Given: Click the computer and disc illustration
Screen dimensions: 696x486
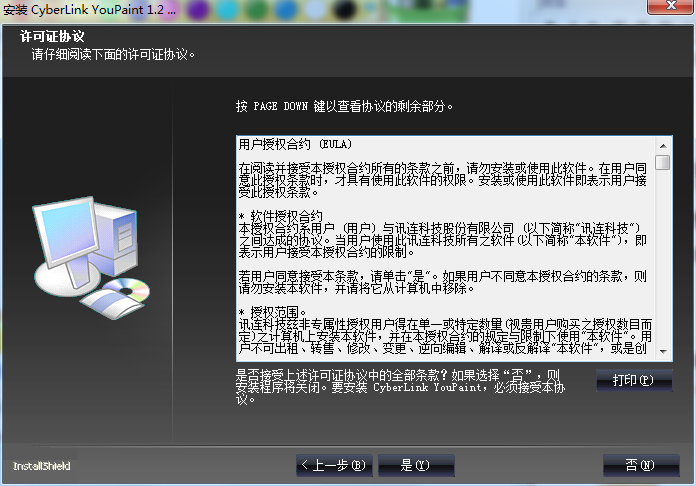Looking at the screenshot, I should coord(91,257).
